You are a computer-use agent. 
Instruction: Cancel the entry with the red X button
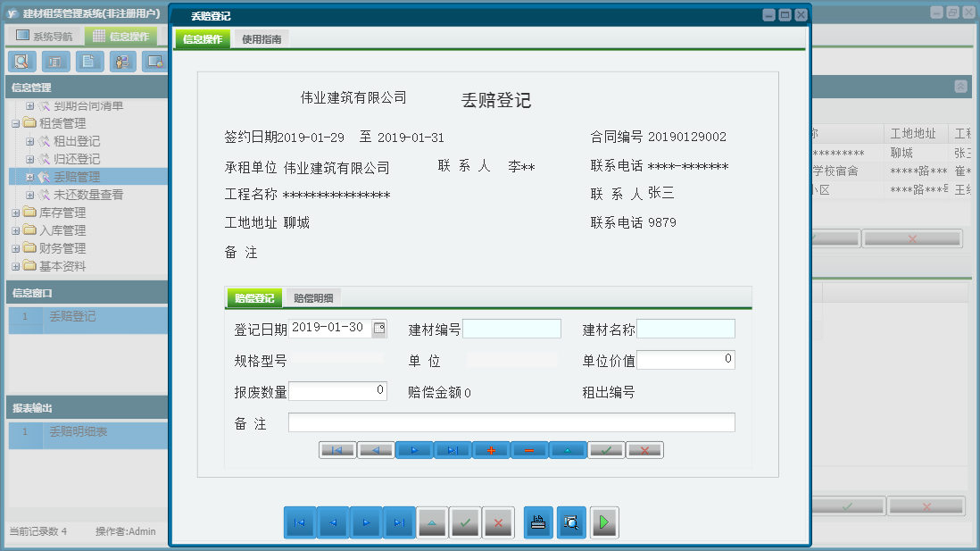coord(644,450)
